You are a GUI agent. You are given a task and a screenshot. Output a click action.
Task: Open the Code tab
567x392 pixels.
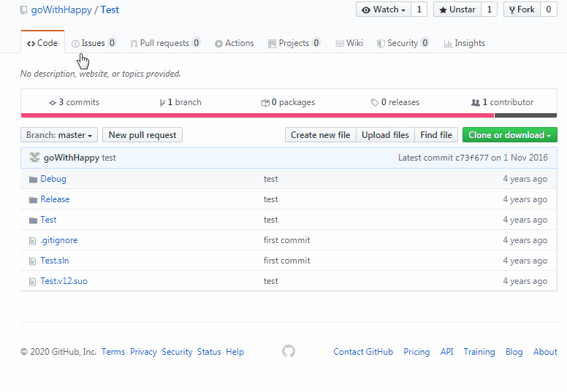coord(42,43)
